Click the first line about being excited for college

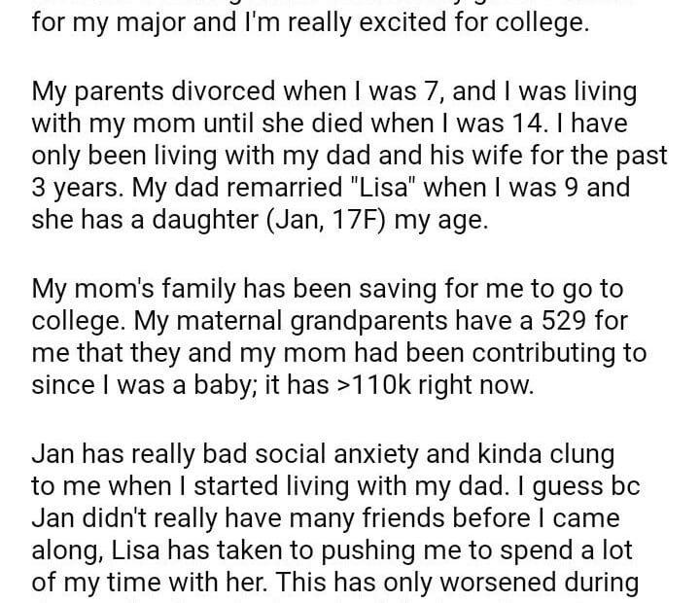coord(310,21)
